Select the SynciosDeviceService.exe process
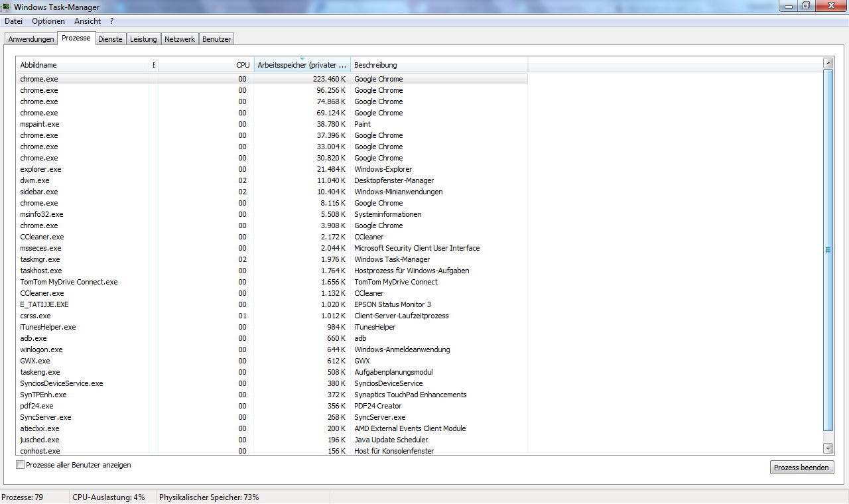 tap(272, 383)
